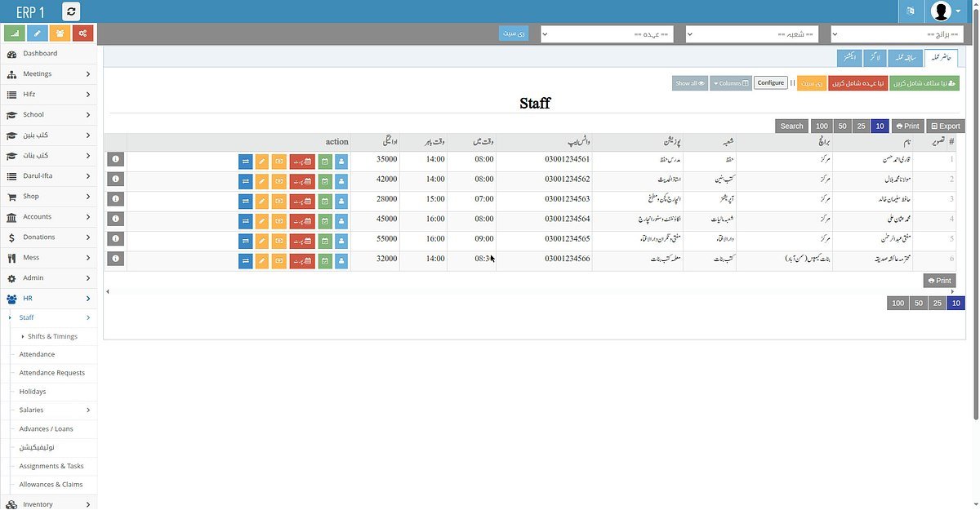The image size is (980, 510).
Task: Click the Print button above the table
Action: [907, 126]
